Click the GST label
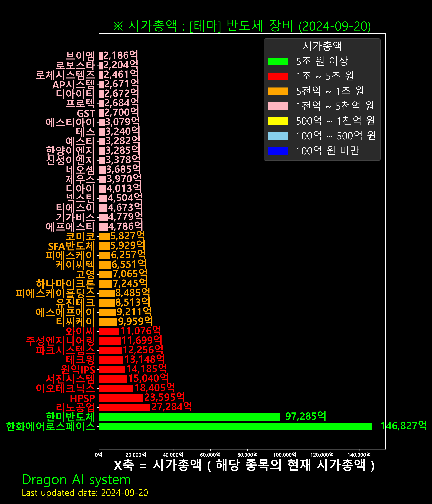432x504 pixels. [86, 113]
